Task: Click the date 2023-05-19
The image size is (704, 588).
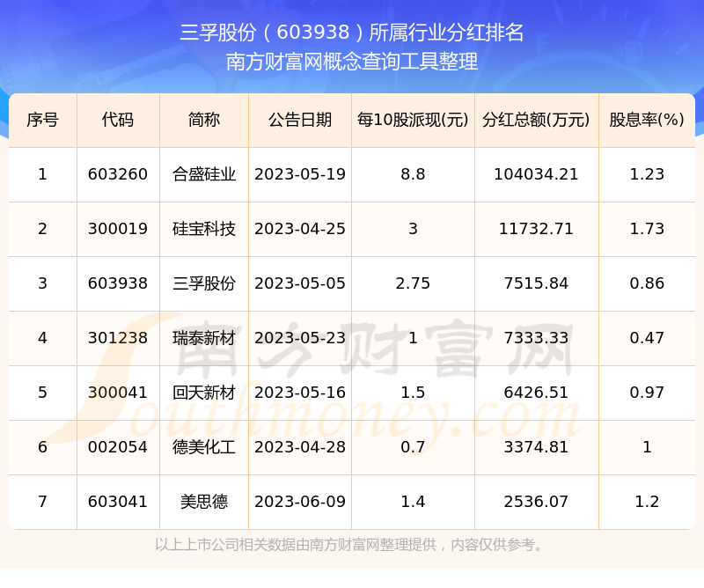Action: point(300,174)
